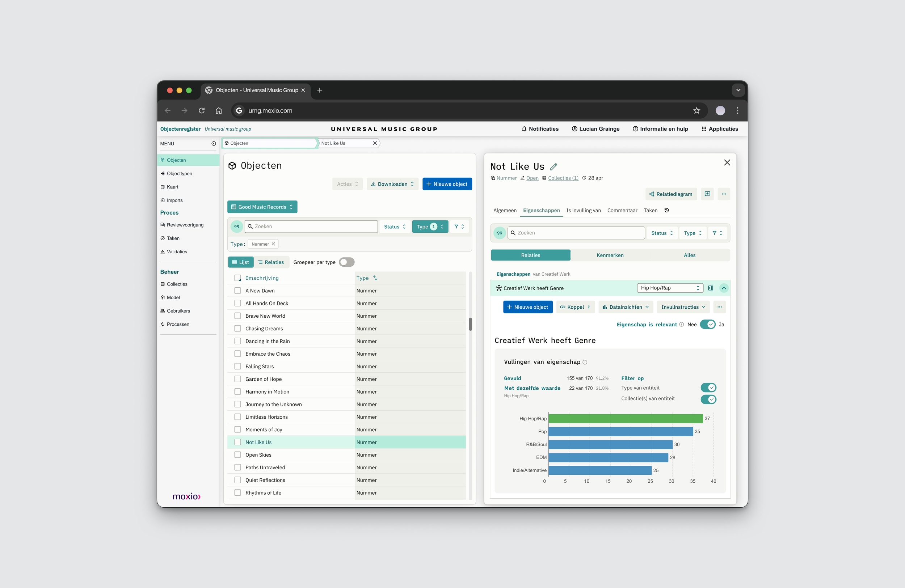Open Validaties in the sidebar
Viewport: 905px width, 588px height.
177,251
